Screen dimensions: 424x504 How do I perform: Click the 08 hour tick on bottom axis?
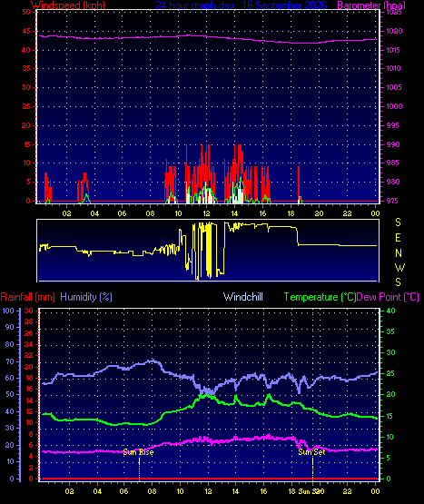[152, 491]
